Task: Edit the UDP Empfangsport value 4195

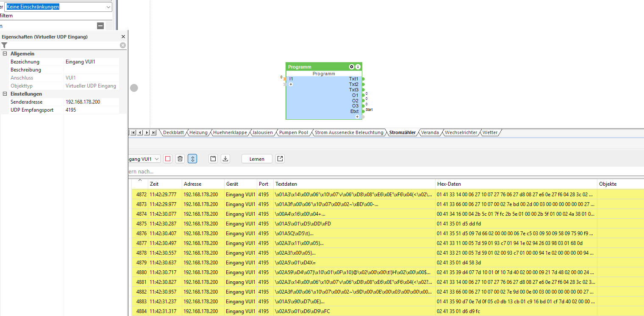Action: coord(91,110)
